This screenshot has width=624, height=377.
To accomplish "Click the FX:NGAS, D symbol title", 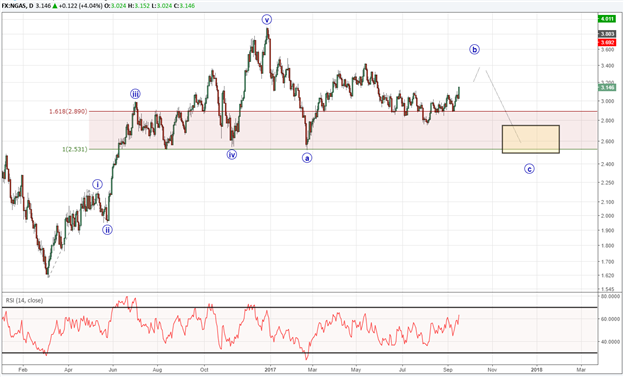I will pos(18,6).
